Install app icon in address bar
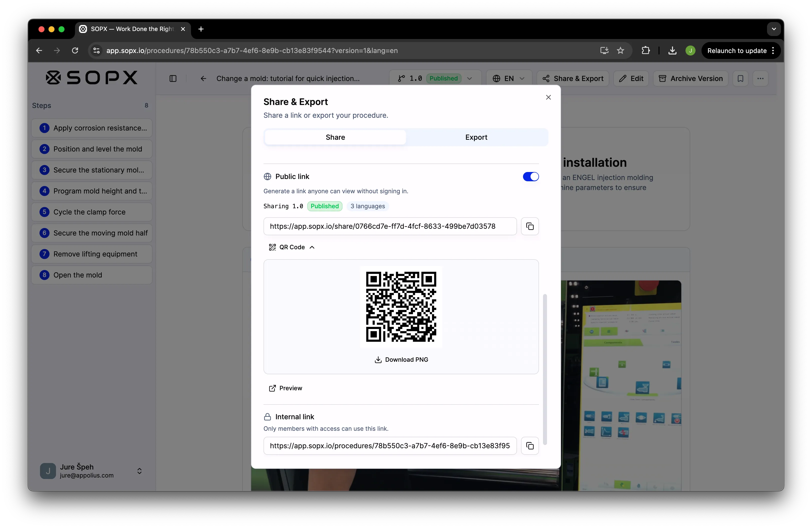The image size is (812, 528). [x=604, y=50]
